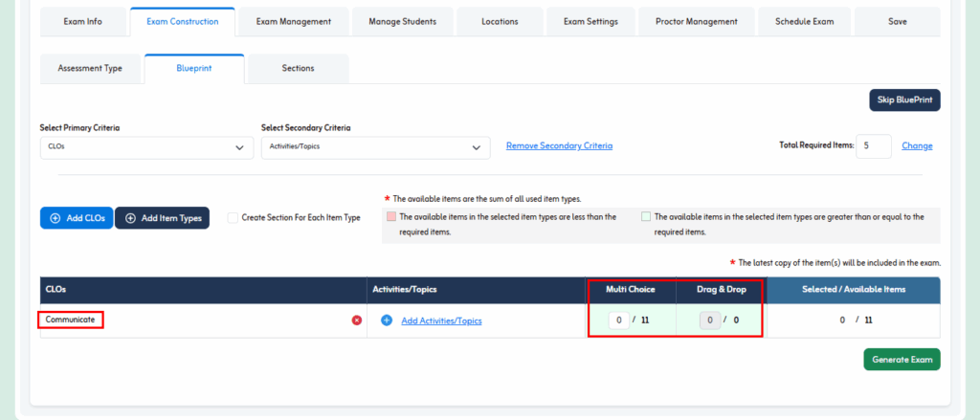Switch to the Exam Info tab
Image resolution: width=980 pixels, height=420 pixels.
coord(82,21)
